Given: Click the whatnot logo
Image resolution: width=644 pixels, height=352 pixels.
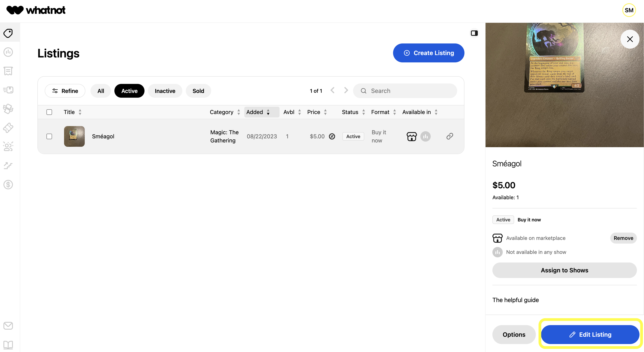Looking at the screenshot, I should [x=36, y=10].
